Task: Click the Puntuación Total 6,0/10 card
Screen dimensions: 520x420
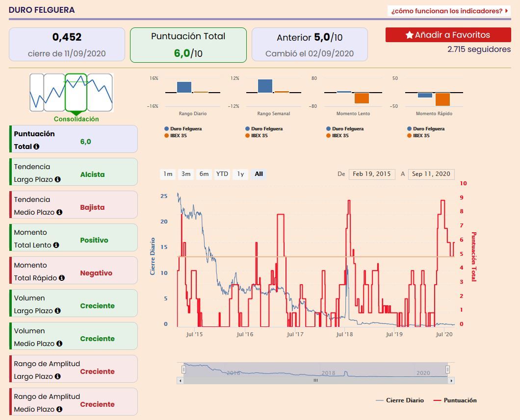Action: 188,45
